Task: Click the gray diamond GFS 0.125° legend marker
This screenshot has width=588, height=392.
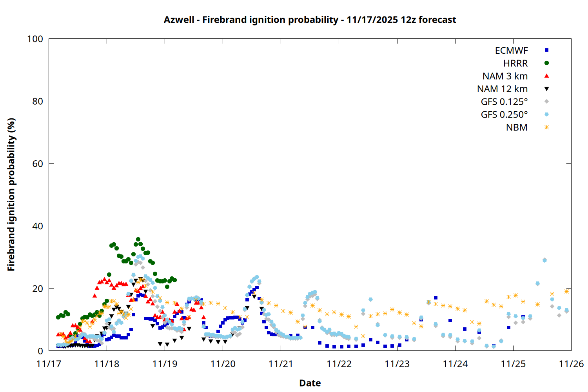Action: pos(546,102)
